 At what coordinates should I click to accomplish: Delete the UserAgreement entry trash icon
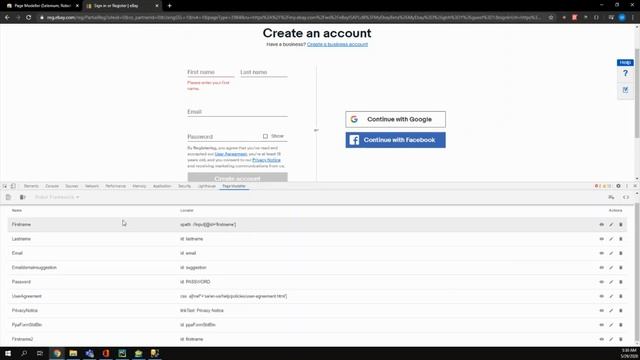621,296
